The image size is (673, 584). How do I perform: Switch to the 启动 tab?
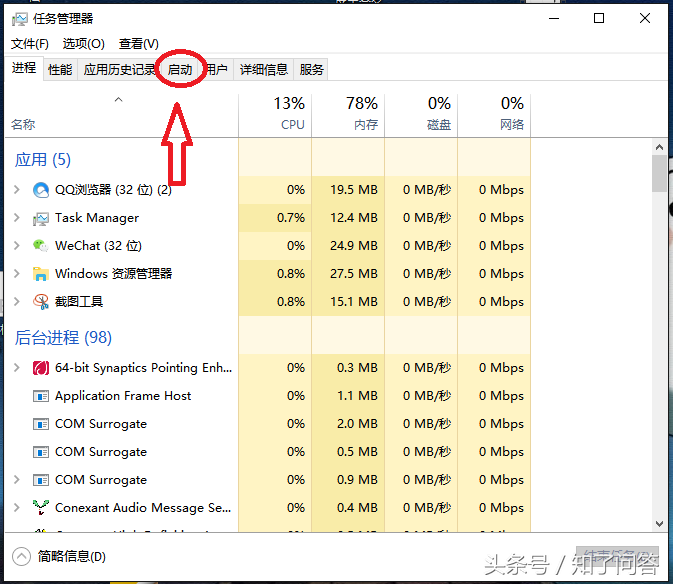(180, 70)
